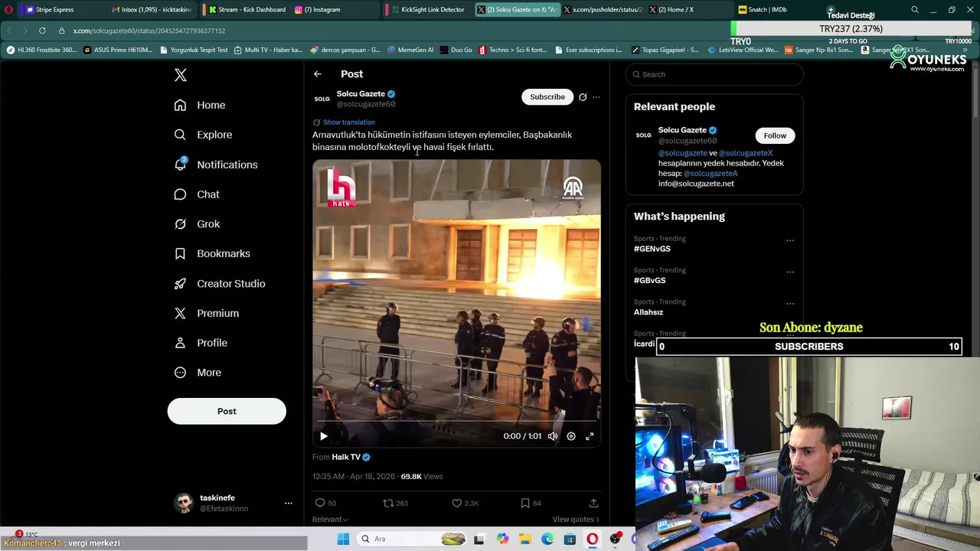Reload the page
Image resolution: width=980 pixels, height=551 pixels.
click(x=42, y=31)
